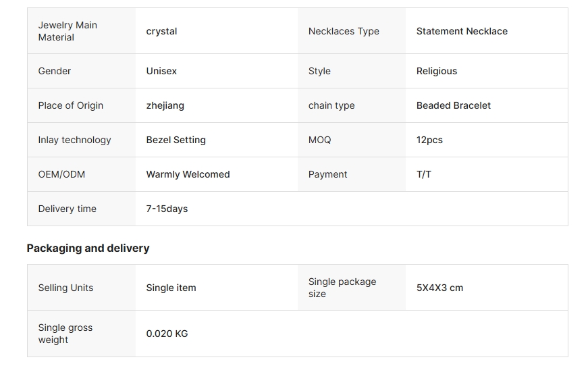Image resolution: width=588 pixels, height=368 pixels.
Task: Select the 'Religious' style value
Action: click(437, 71)
